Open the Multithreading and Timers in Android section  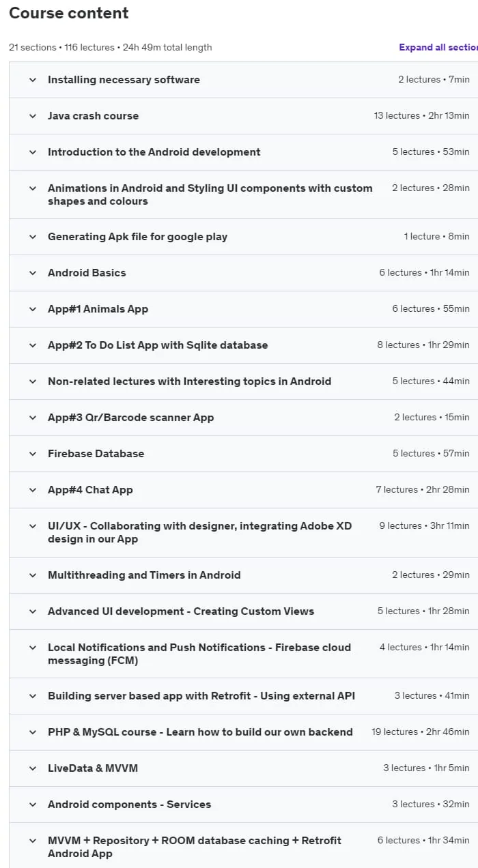point(144,575)
